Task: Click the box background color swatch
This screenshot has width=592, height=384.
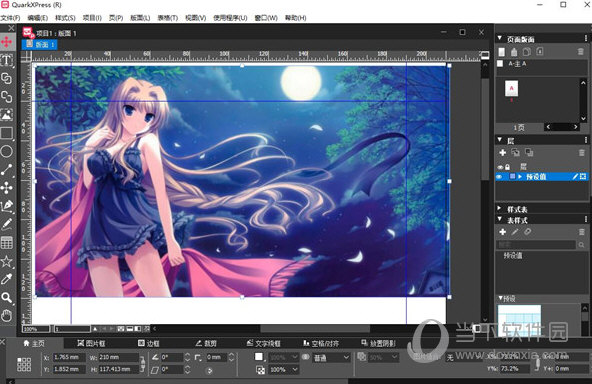Action: point(259,357)
